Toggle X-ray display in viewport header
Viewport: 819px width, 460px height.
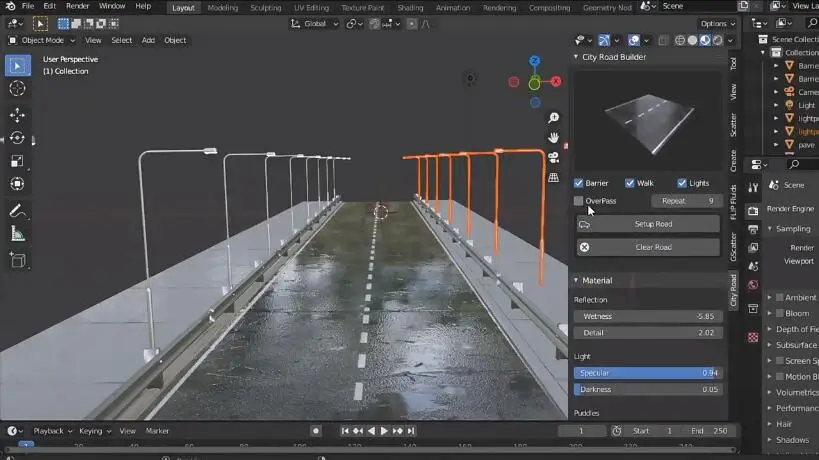(663, 40)
